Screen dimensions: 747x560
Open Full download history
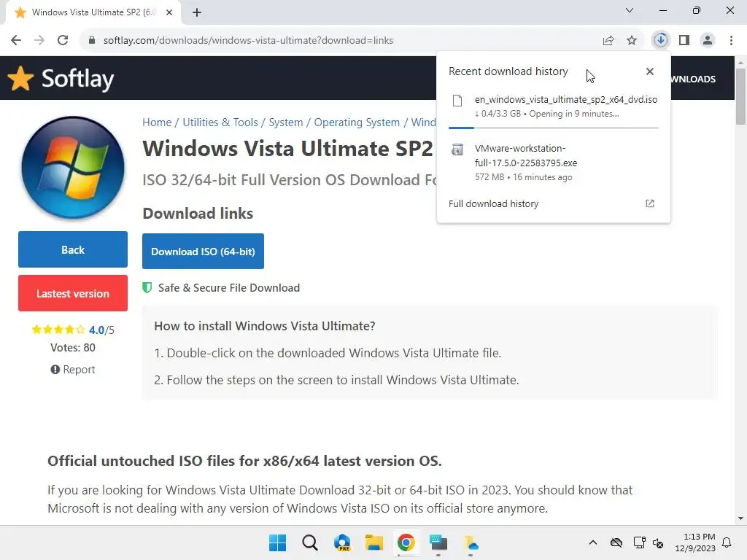tap(494, 204)
